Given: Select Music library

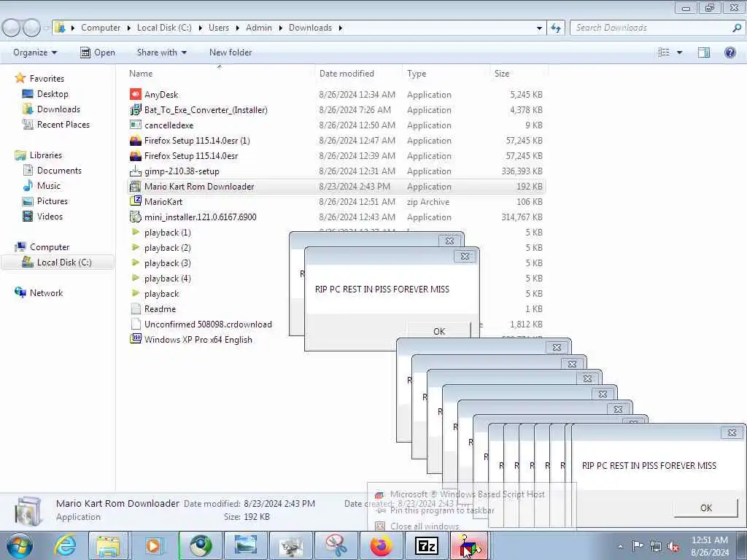Looking at the screenshot, I should coord(49,186).
